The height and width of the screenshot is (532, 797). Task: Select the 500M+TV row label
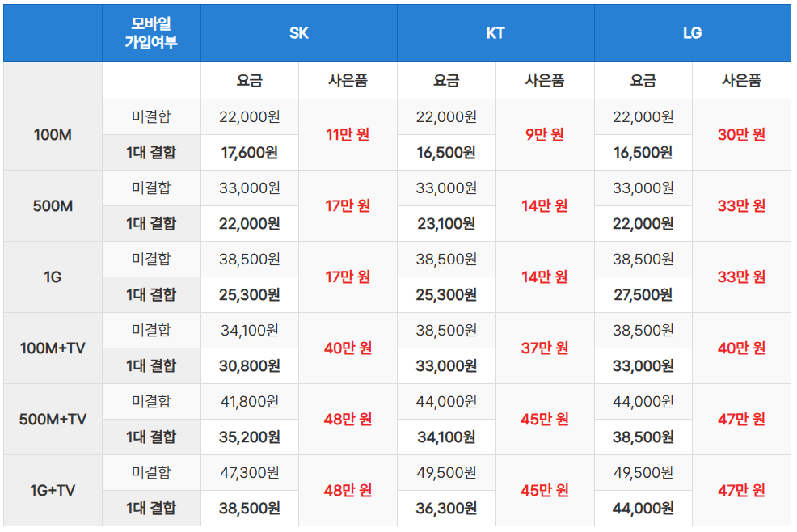pyautogui.click(x=53, y=420)
